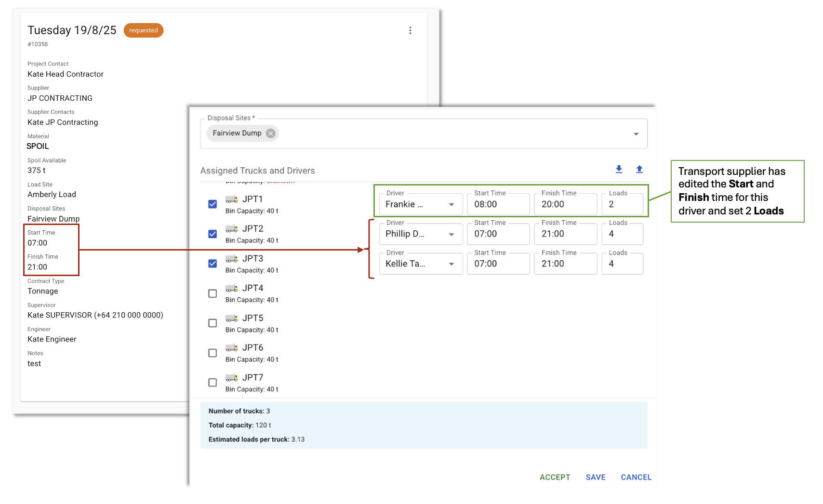The width and height of the screenshot is (823, 504).
Task: Uncheck the JPT1 truck checkbox
Action: [x=212, y=204]
